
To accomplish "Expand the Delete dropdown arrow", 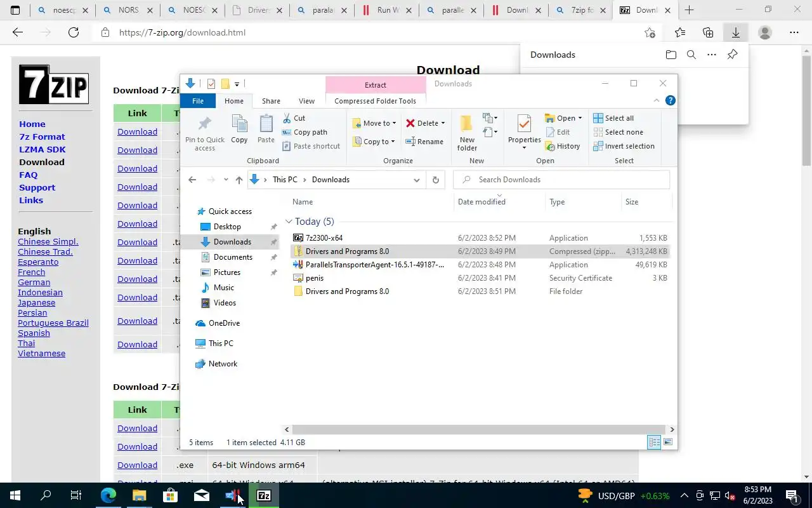I will pos(443,123).
